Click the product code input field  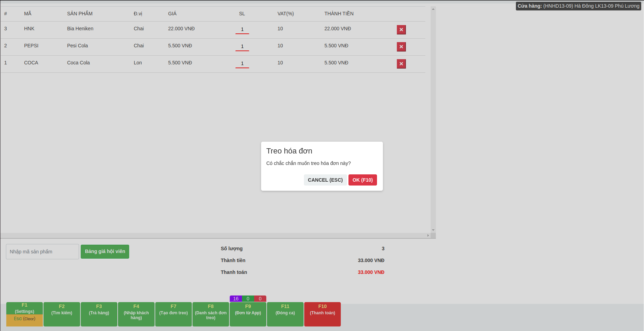(42, 252)
